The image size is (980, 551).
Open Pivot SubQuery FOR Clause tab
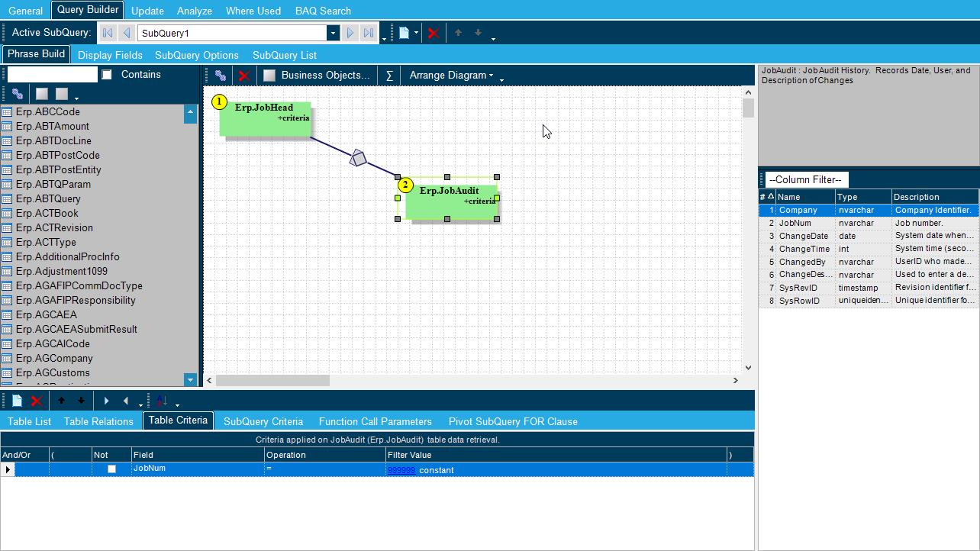[x=513, y=421]
